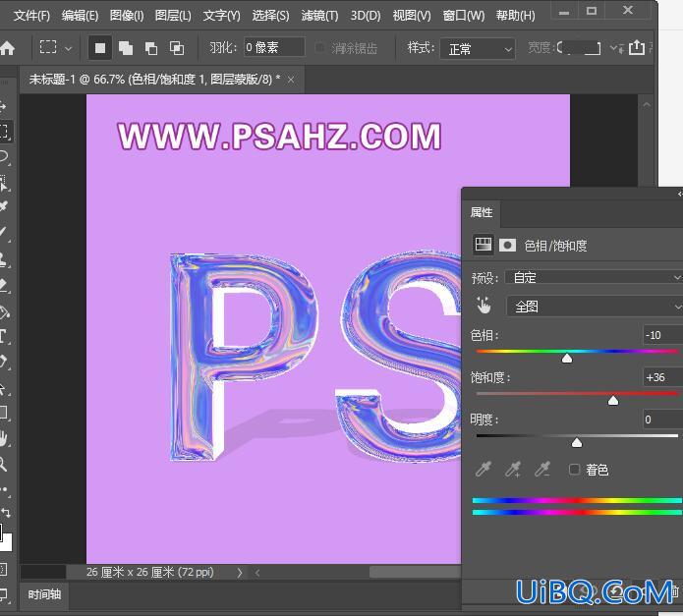This screenshot has width=683, height=616.
Task: Open the 时间轴 timeline panel tab
Action: click(x=44, y=594)
